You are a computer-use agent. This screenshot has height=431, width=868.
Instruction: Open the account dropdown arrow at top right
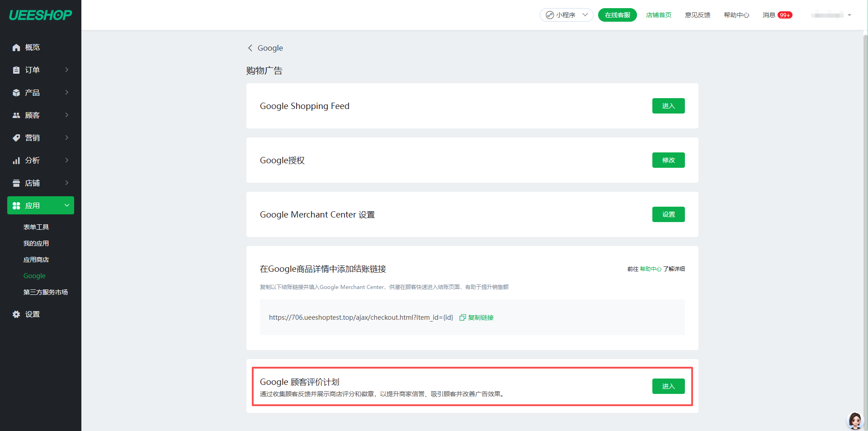849,15
